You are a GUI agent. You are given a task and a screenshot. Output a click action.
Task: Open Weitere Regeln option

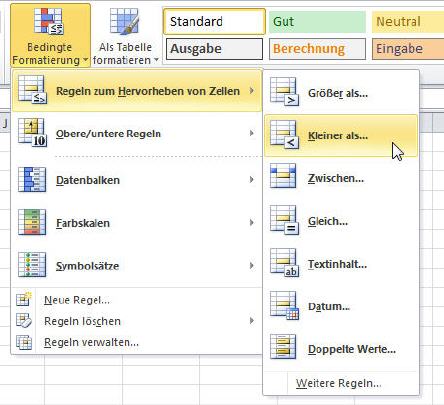(x=339, y=383)
